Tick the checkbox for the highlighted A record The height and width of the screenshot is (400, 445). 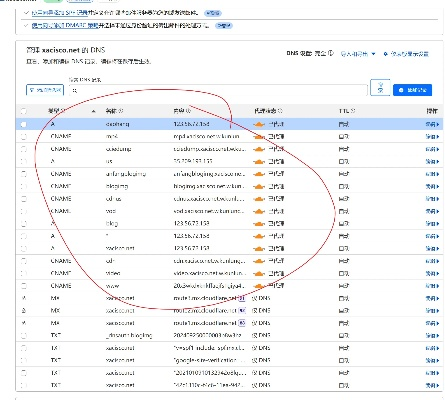coord(24,124)
